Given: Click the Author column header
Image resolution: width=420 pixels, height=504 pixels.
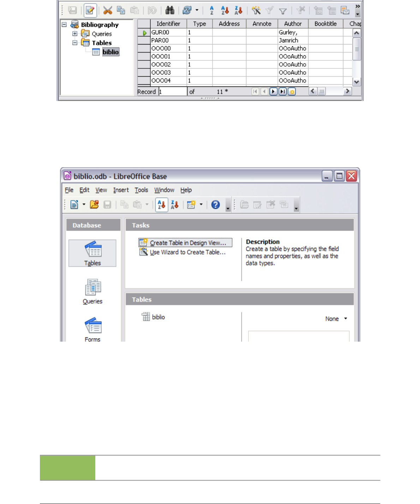Looking at the screenshot, I should click(x=293, y=24).
